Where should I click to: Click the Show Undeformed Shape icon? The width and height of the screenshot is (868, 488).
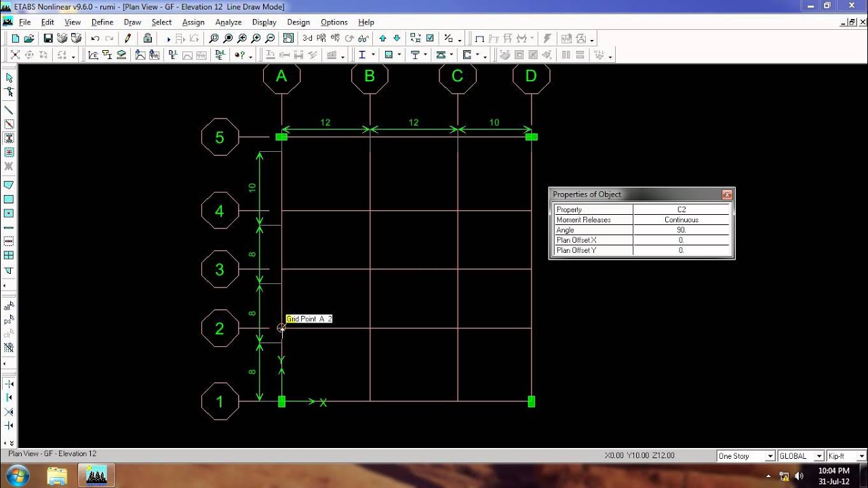point(480,39)
